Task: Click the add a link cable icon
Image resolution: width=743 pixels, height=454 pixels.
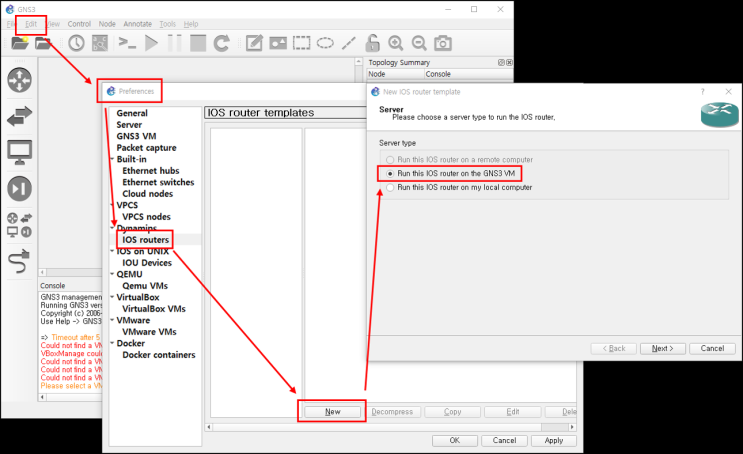Action: 19,261
